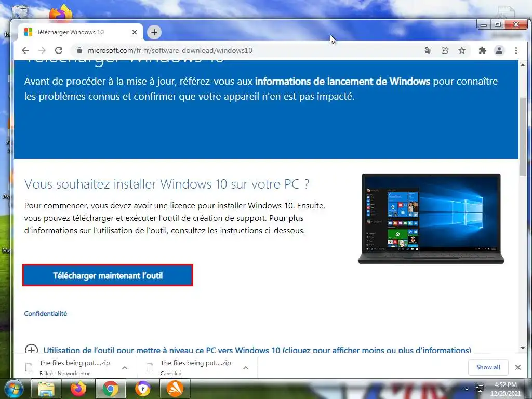Select the Télécharger Windows 10 tab
Viewport: 532px width, 399px height.
tap(81, 32)
